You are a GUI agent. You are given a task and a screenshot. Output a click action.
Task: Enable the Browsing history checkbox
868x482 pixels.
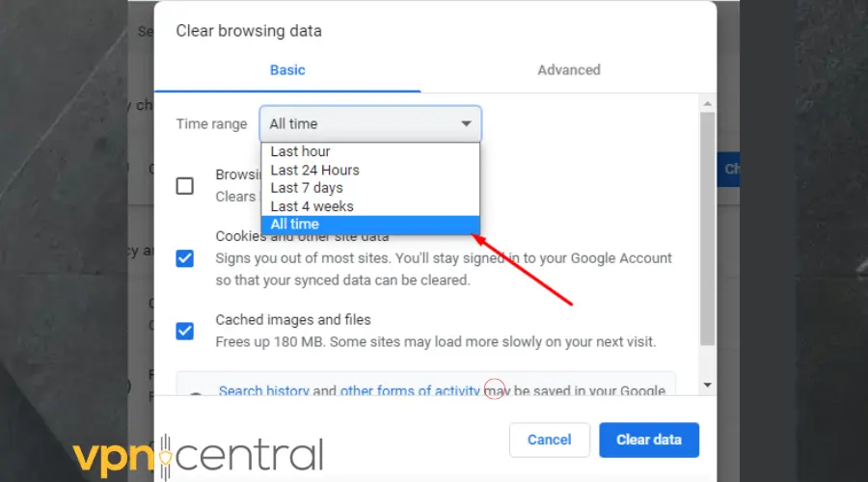[x=185, y=185]
